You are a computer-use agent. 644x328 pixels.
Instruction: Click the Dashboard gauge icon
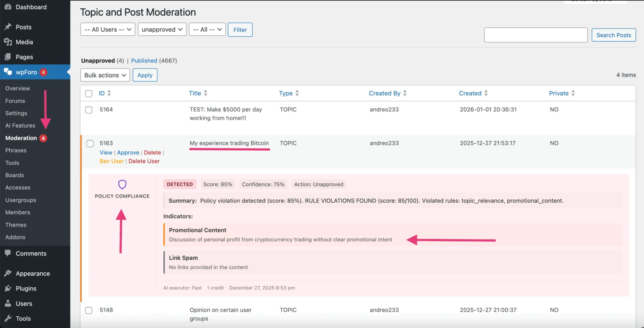8,7
